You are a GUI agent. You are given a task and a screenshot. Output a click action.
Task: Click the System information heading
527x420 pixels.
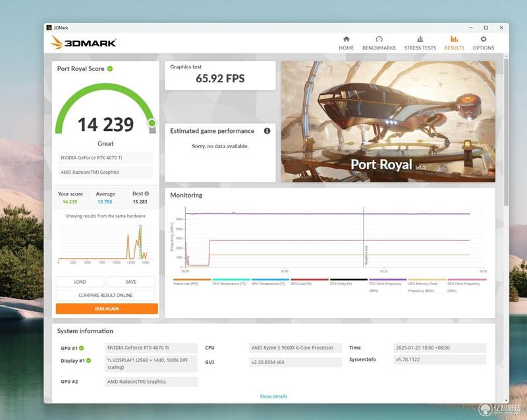(85, 331)
